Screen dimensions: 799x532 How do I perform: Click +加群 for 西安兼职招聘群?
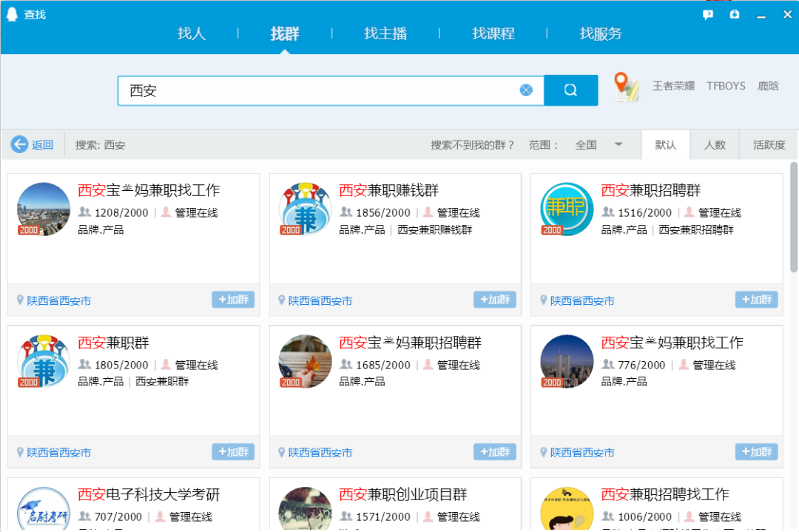click(756, 300)
